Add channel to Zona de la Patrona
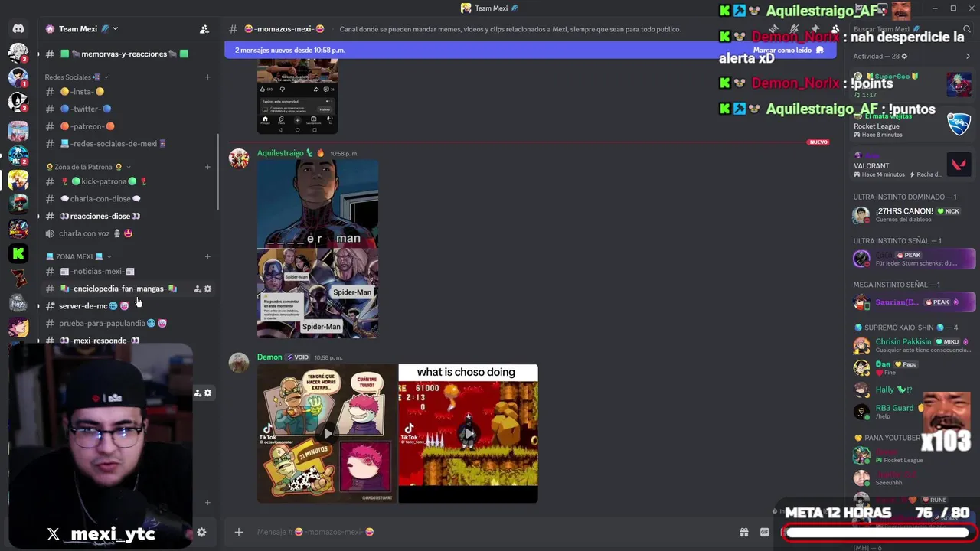980x551 pixels. click(x=207, y=167)
